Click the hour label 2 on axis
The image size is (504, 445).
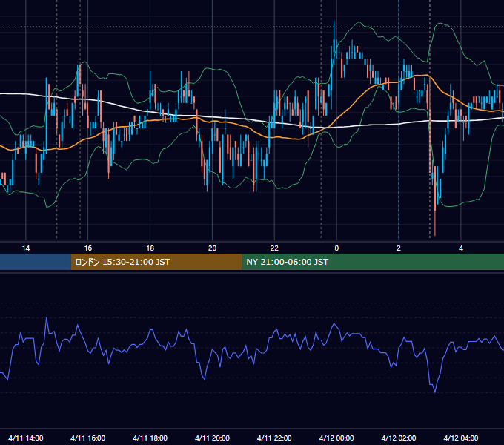click(399, 248)
